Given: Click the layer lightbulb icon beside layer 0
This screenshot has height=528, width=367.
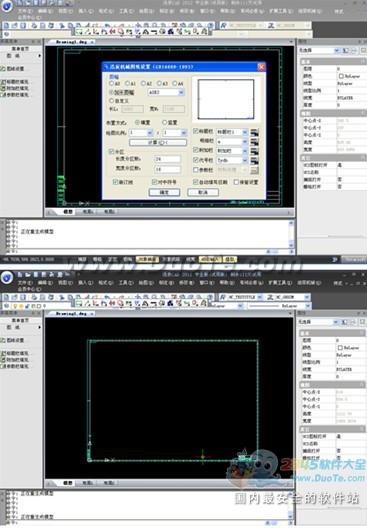Looking at the screenshot, I should pos(15,306).
